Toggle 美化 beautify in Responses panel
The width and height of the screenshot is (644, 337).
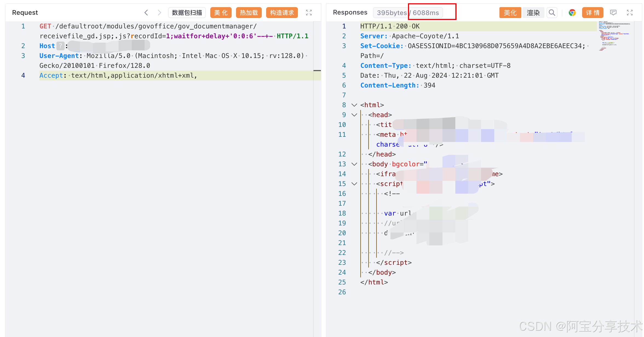pos(510,13)
